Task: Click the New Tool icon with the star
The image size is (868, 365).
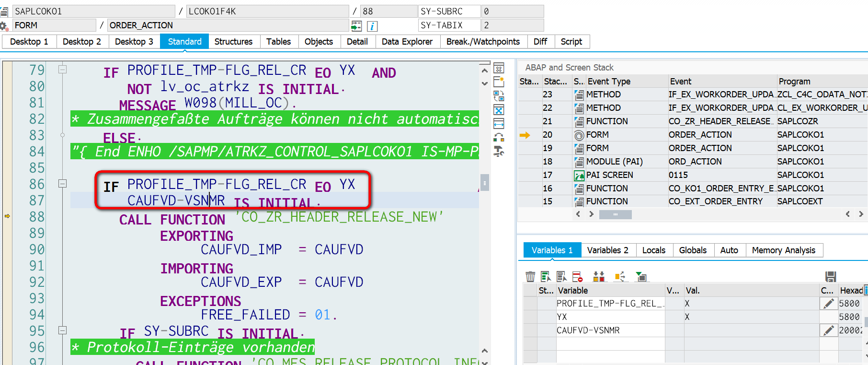Action: (499, 82)
